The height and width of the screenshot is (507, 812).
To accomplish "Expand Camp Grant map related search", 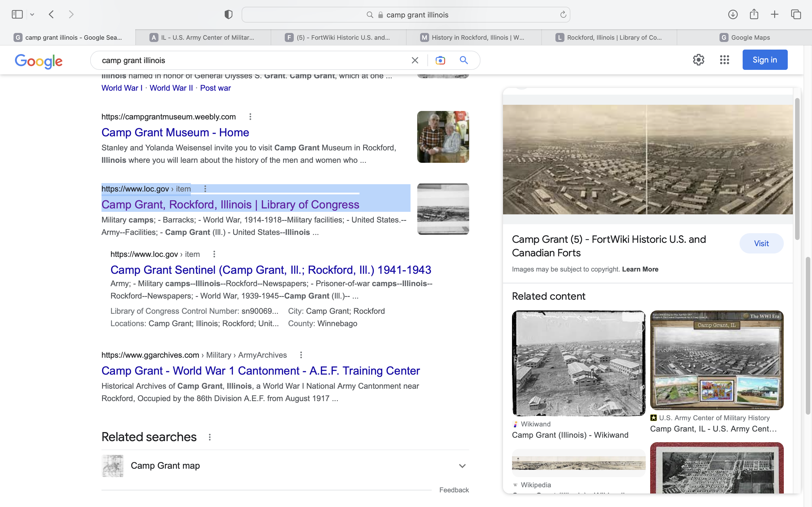I will (x=462, y=466).
